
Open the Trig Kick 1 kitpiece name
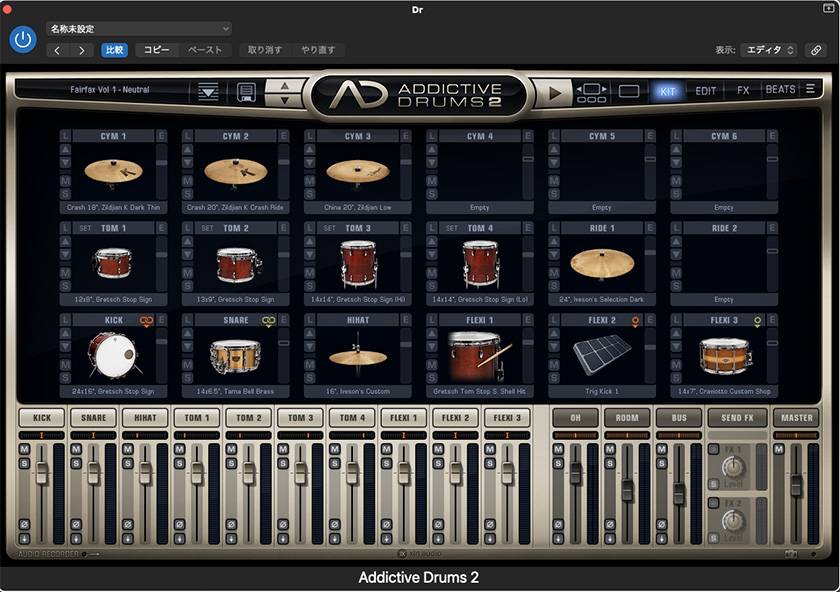602,391
